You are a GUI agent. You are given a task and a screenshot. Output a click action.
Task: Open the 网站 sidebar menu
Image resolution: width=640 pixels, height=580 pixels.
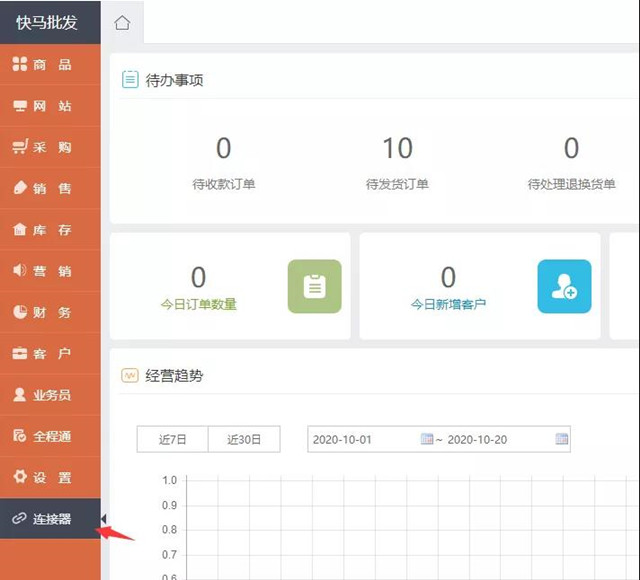[50, 106]
